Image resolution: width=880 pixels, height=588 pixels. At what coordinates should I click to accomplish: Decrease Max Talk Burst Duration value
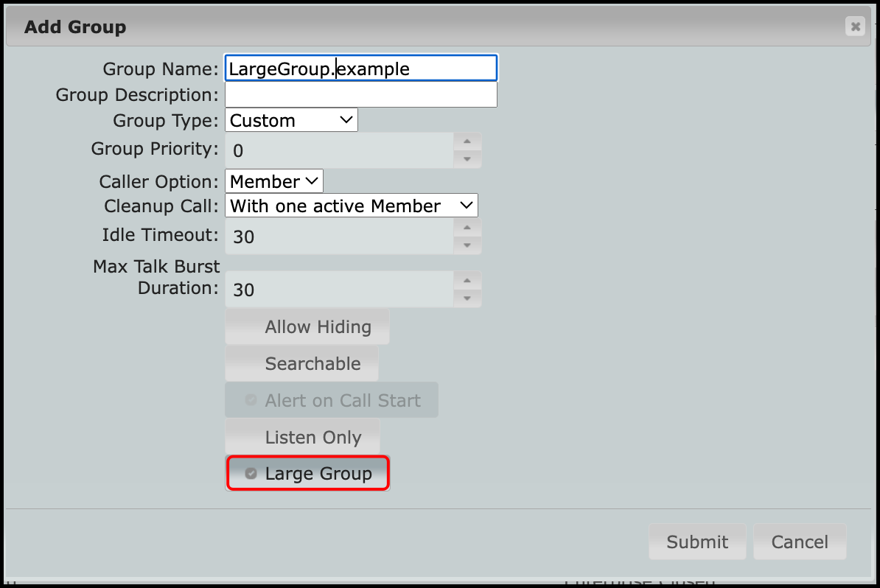[467, 298]
